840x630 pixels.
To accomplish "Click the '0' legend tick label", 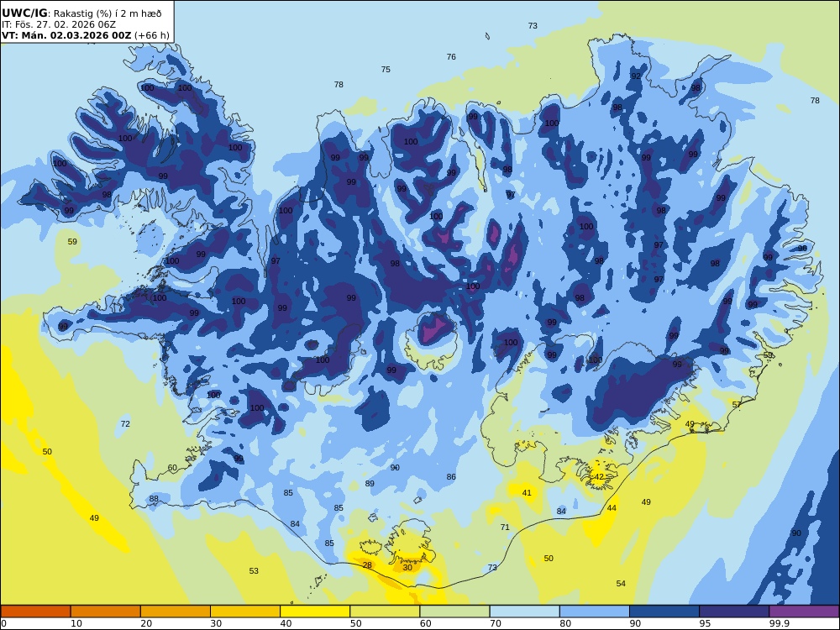I will click(x=3, y=623).
